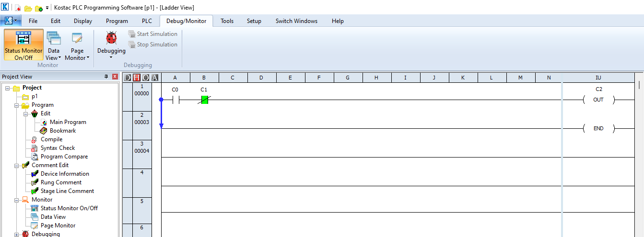Collapse the Edit tree node
This screenshot has height=237, width=644.
(x=26, y=114)
